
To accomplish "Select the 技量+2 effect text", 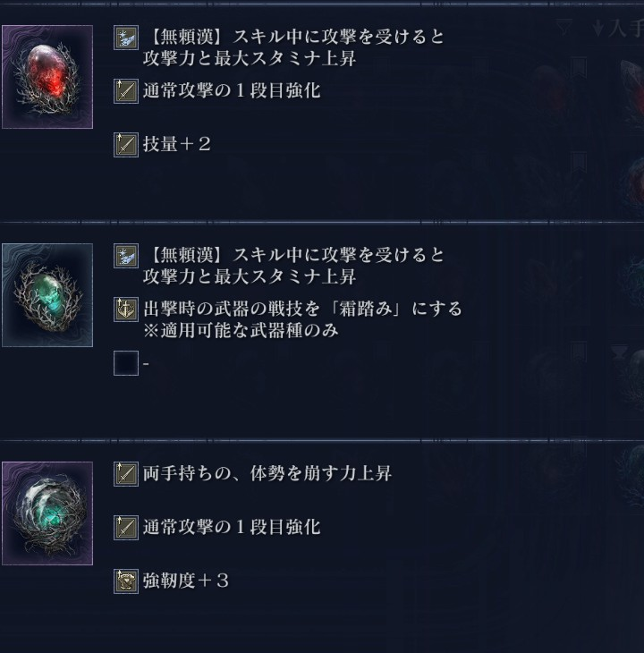I will tap(177, 145).
